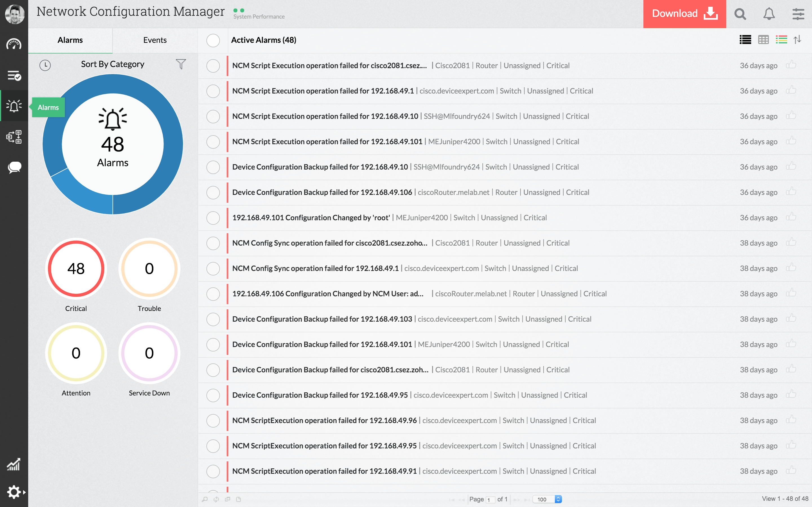Screen dimensions: 812x507
Task: Click the Critical 48 alarms circle
Action: coord(76,269)
